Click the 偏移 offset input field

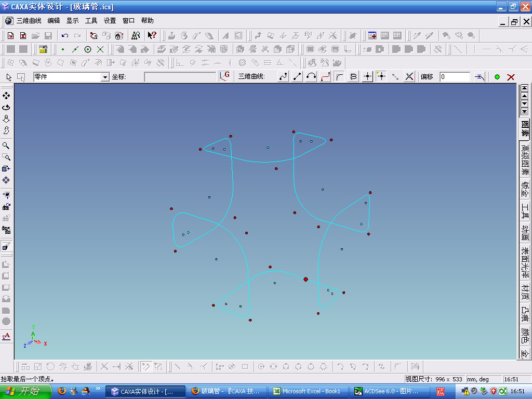tap(455, 77)
